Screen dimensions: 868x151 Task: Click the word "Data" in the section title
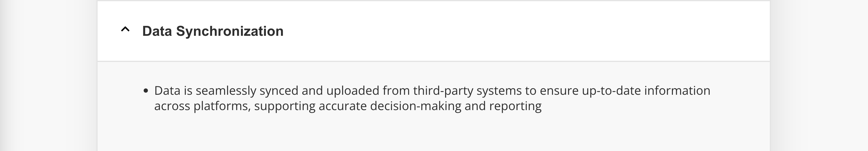(157, 31)
